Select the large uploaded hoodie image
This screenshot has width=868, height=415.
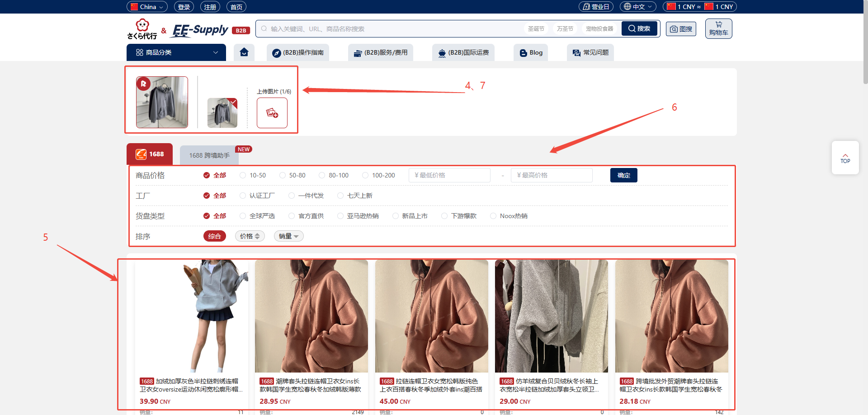point(162,102)
